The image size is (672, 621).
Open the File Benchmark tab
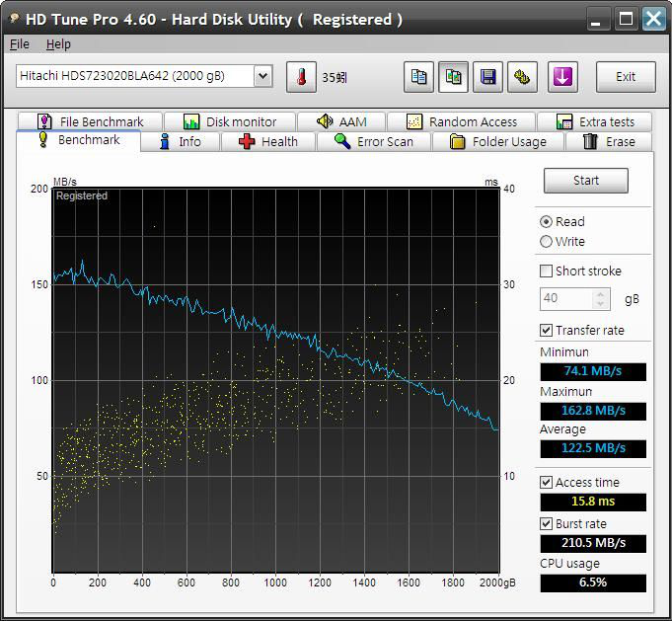(x=90, y=121)
